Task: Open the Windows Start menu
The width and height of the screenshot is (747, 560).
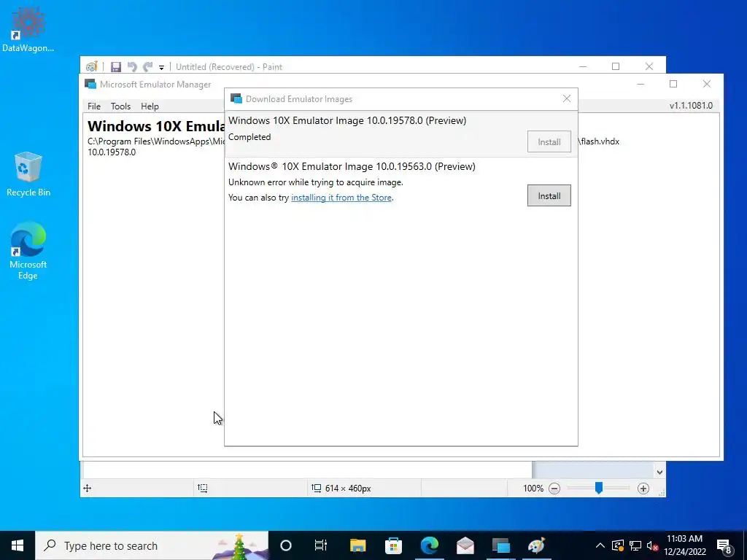Action: click(18, 545)
